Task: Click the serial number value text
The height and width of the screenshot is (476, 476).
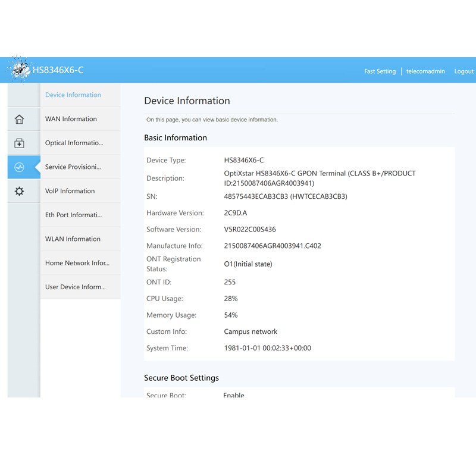Action: pyautogui.click(x=285, y=196)
